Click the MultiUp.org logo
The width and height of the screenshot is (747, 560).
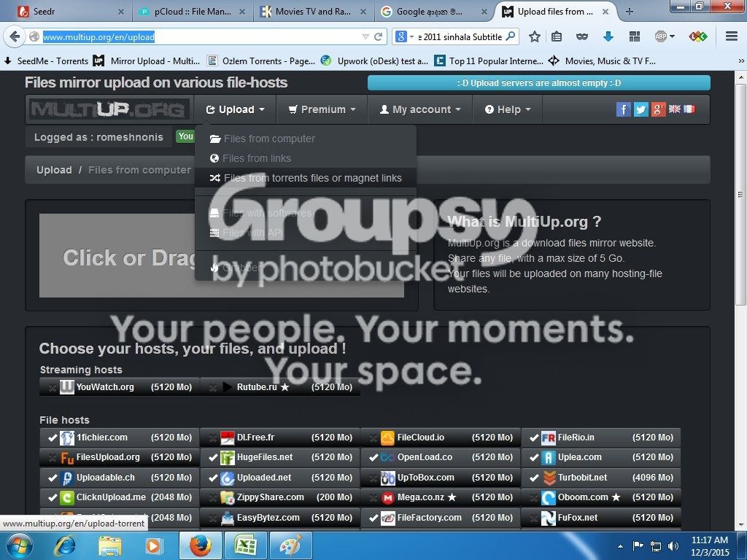[108, 109]
